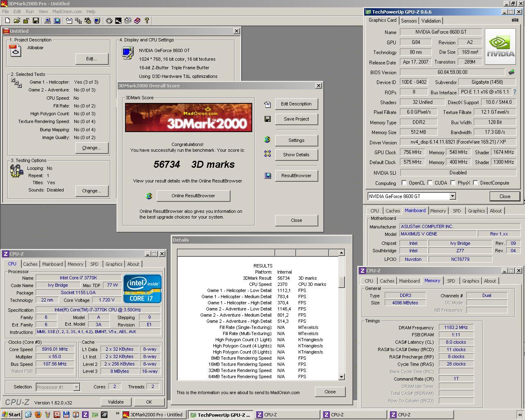
Task: Click the New project toolbar icon
Action: (7, 21)
